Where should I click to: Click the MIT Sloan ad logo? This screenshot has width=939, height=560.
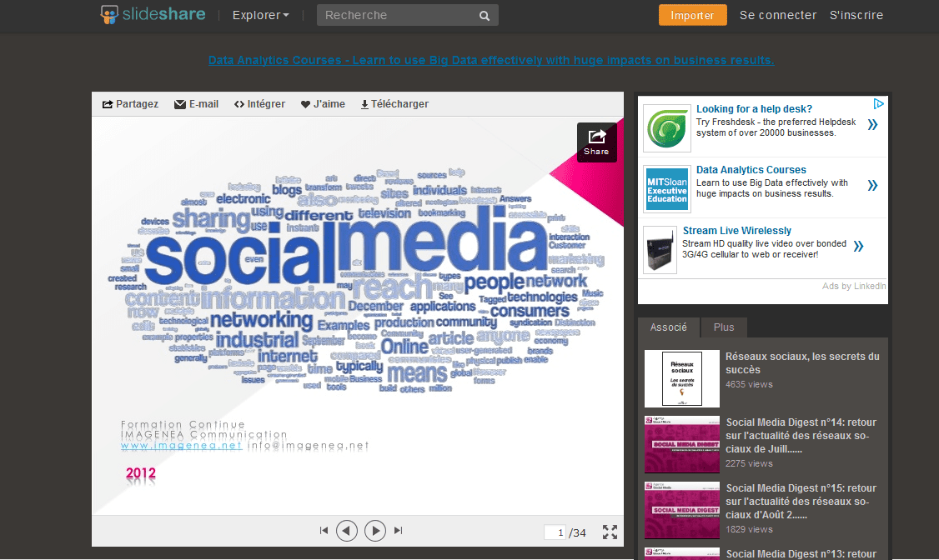point(667,189)
